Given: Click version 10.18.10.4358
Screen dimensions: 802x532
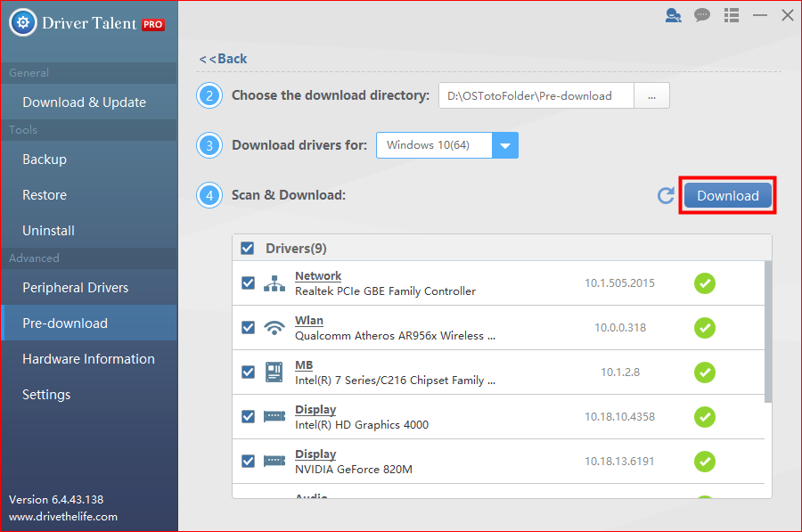Looking at the screenshot, I should click(x=619, y=416).
